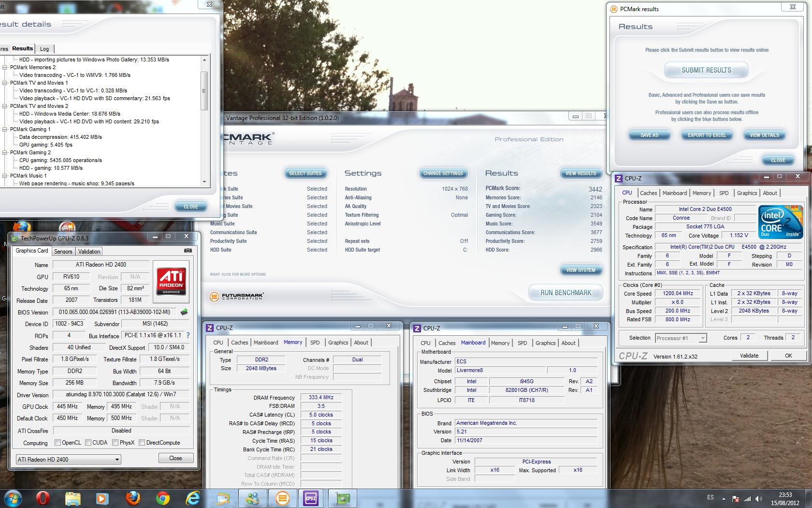Collapse the PCMark TV and Movies 2 node

[5, 106]
